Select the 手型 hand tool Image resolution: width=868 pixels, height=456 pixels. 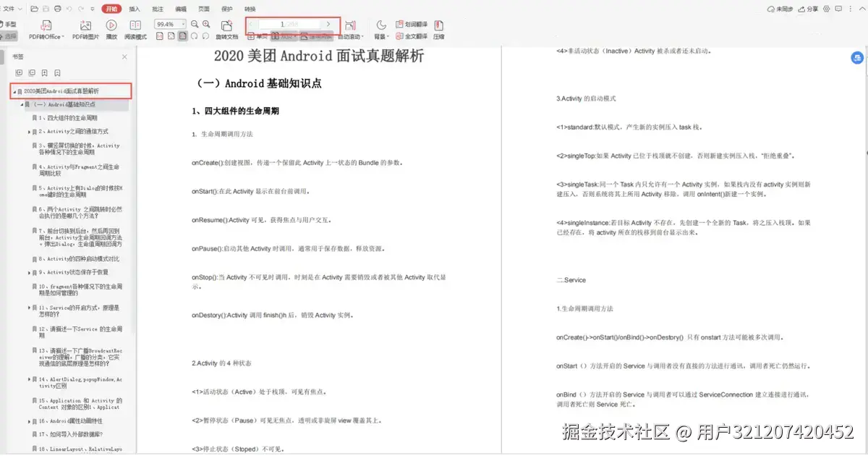(x=8, y=24)
